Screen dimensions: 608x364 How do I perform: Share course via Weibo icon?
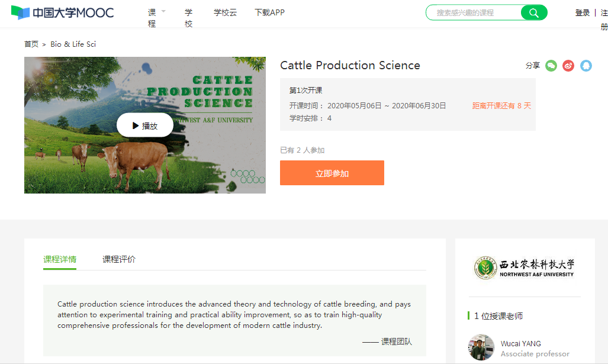568,66
